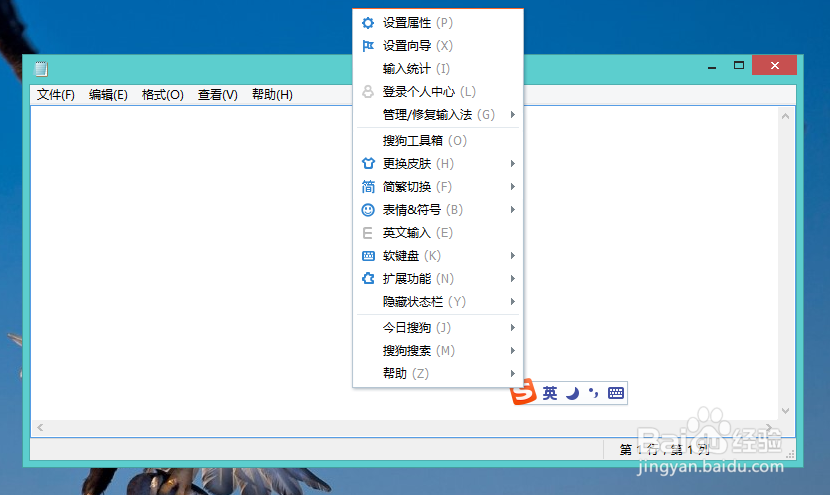Toggle 英 language mode on the Sogou bar
The height and width of the screenshot is (495, 830).
pos(549,393)
